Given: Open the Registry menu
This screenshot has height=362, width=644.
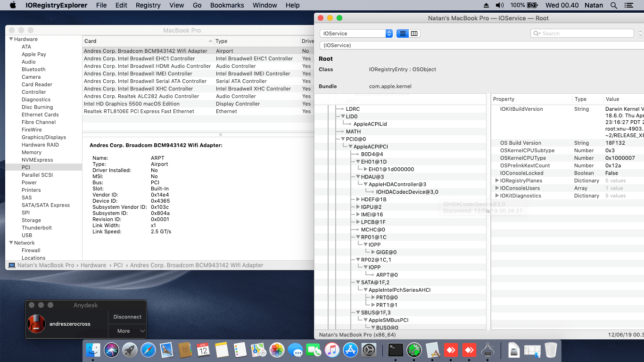Looking at the screenshot, I should (148, 5).
